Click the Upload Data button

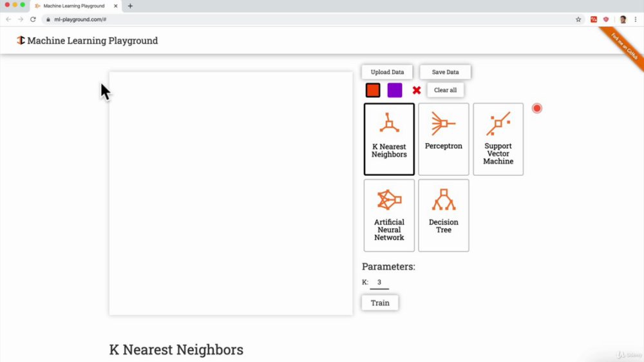(387, 72)
